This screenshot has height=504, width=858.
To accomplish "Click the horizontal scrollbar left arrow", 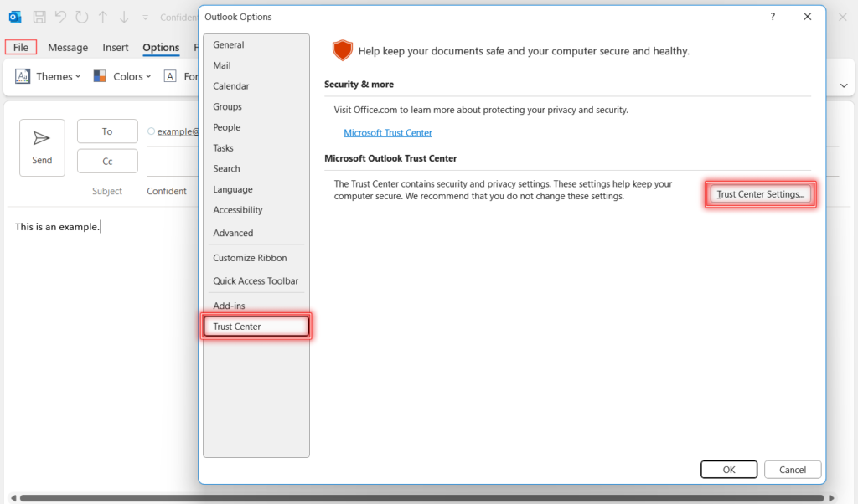I will pos(13,498).
